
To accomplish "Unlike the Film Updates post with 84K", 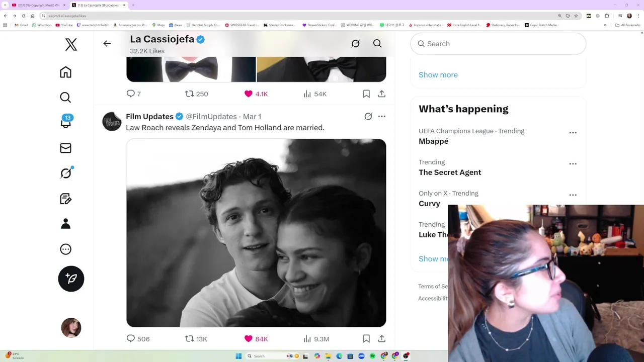I will [256, 339].
